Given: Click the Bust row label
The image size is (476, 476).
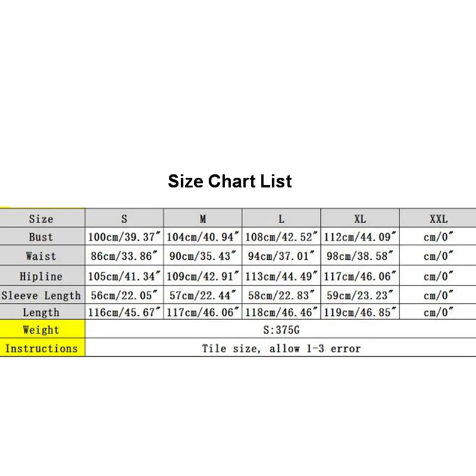Looking at the screenshot, I should click(x=42, y=236).
